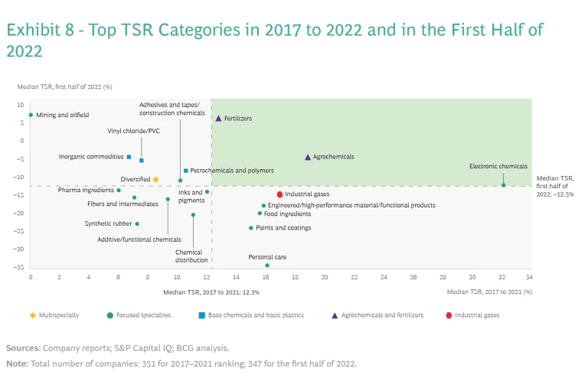Click the Food ingredients data point

(x=260, y=213)
